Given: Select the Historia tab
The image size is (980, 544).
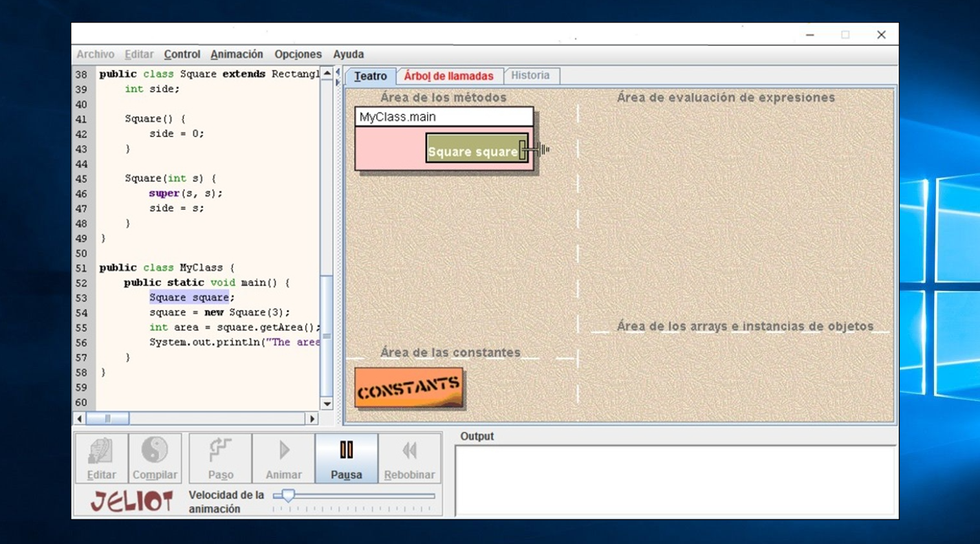Looking at the screenshot, I should point(530,76).
